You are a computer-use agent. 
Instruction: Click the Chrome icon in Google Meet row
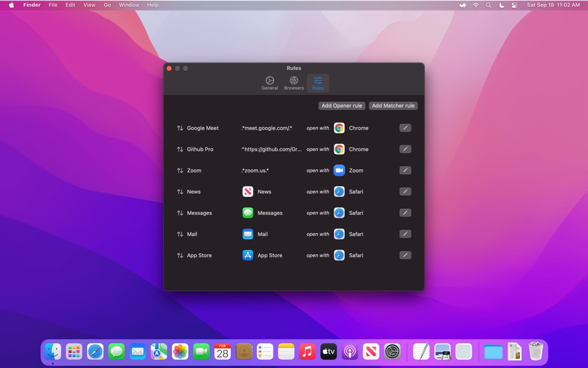click(x=339, y=128)
